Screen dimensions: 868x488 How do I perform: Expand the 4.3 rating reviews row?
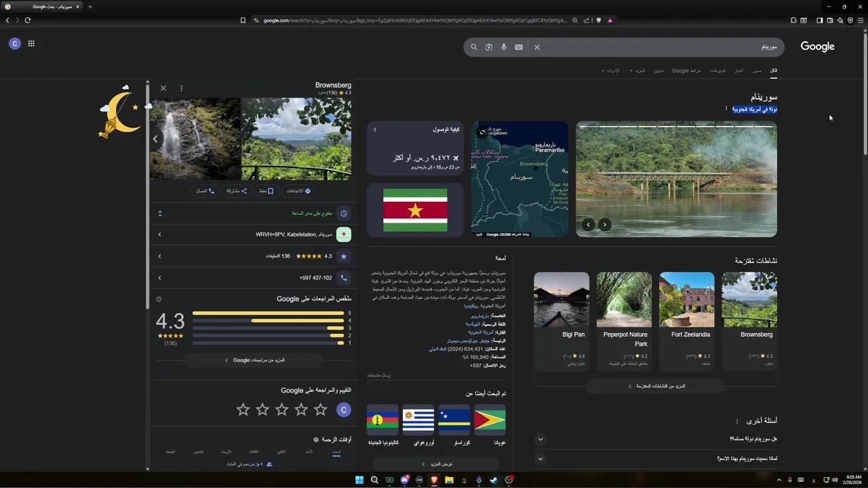(x=251, y=256)
